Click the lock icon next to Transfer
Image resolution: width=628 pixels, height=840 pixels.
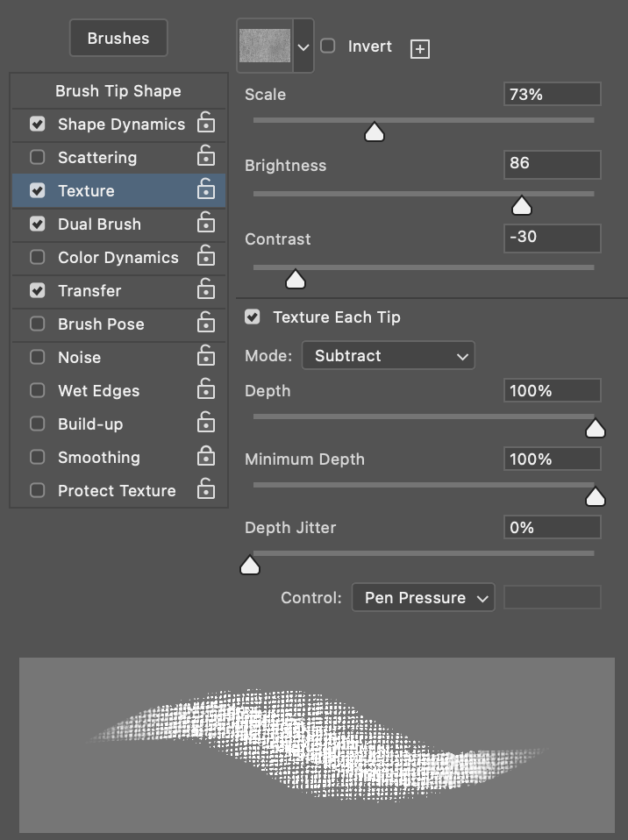[206, 288]
